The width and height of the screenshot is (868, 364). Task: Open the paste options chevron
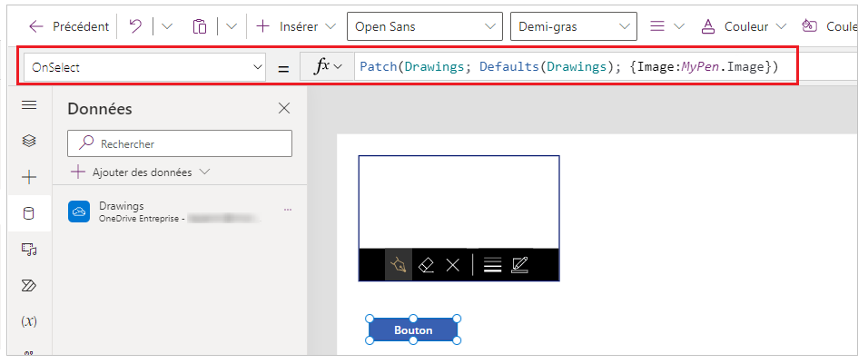232,26
